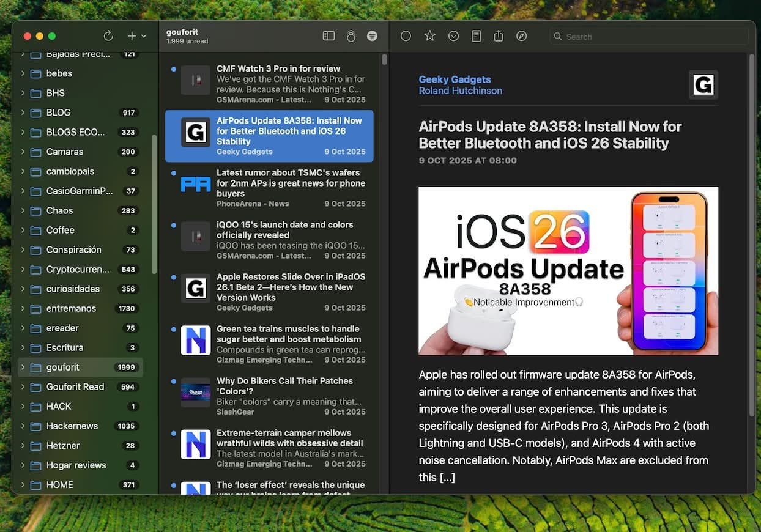Expand the Hackernews folder
The image size is (761, 532).
23,426
